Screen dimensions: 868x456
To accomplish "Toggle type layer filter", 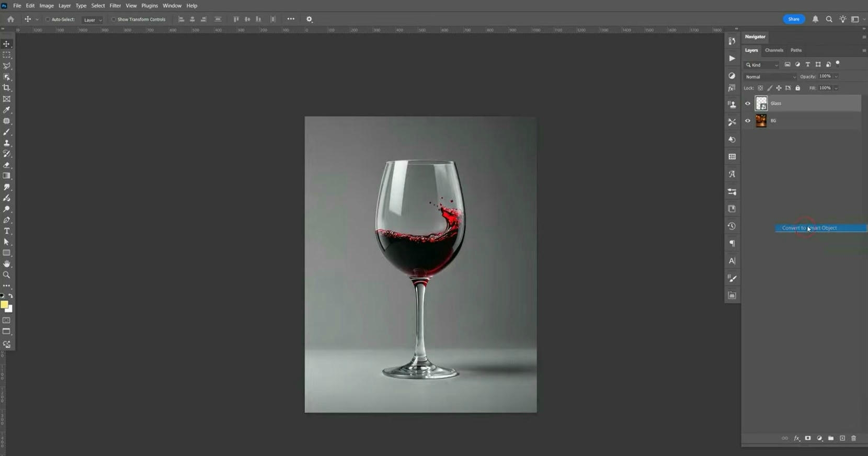I will [x=808, y=65].
